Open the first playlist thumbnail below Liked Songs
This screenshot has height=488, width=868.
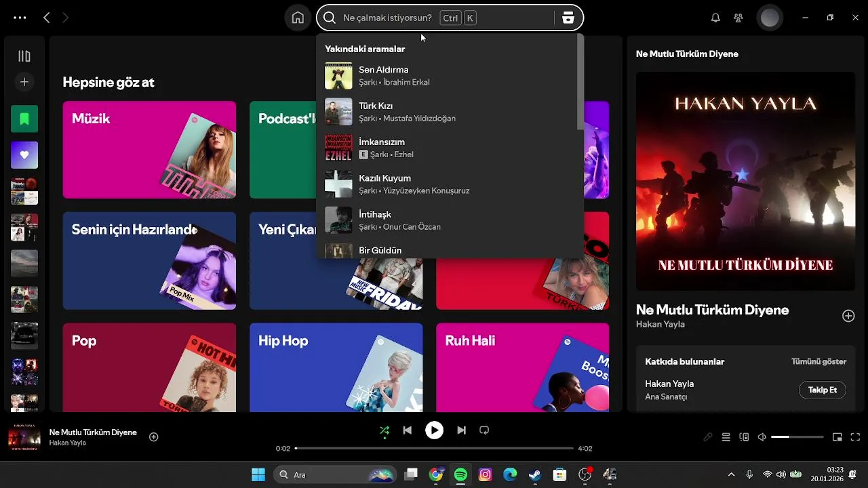coord(24,191)
